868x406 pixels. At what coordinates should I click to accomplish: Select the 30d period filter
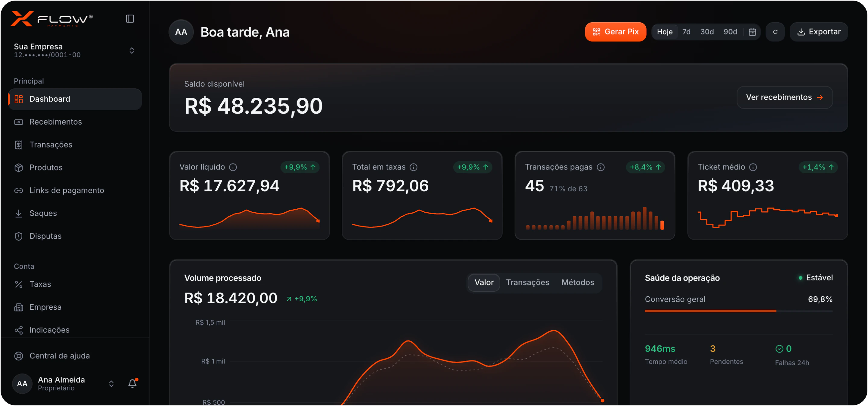(x=707, y=32)
